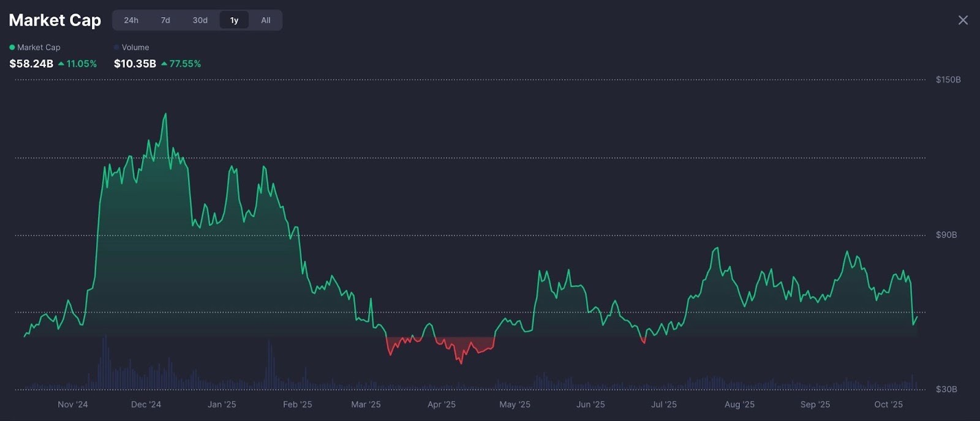Show All time chart data

[x=266, y=20]
